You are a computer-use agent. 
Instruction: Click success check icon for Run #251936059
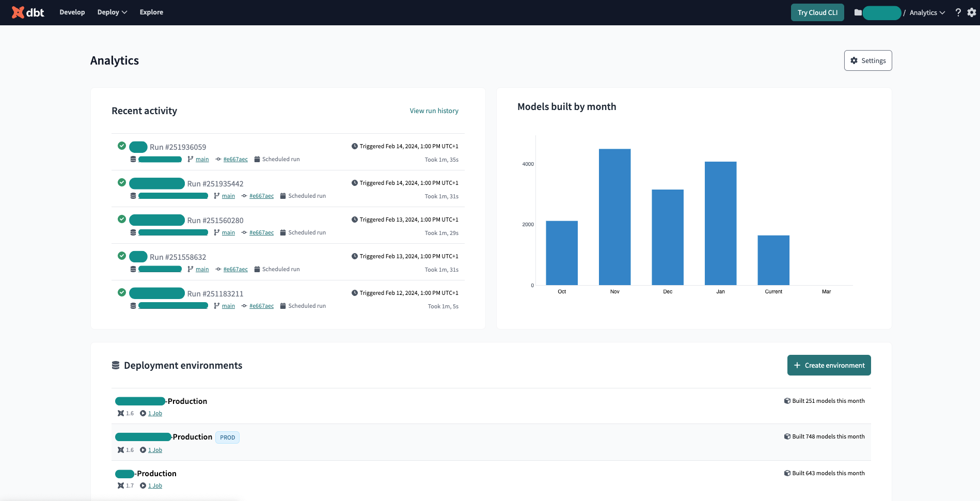(122, 146)
